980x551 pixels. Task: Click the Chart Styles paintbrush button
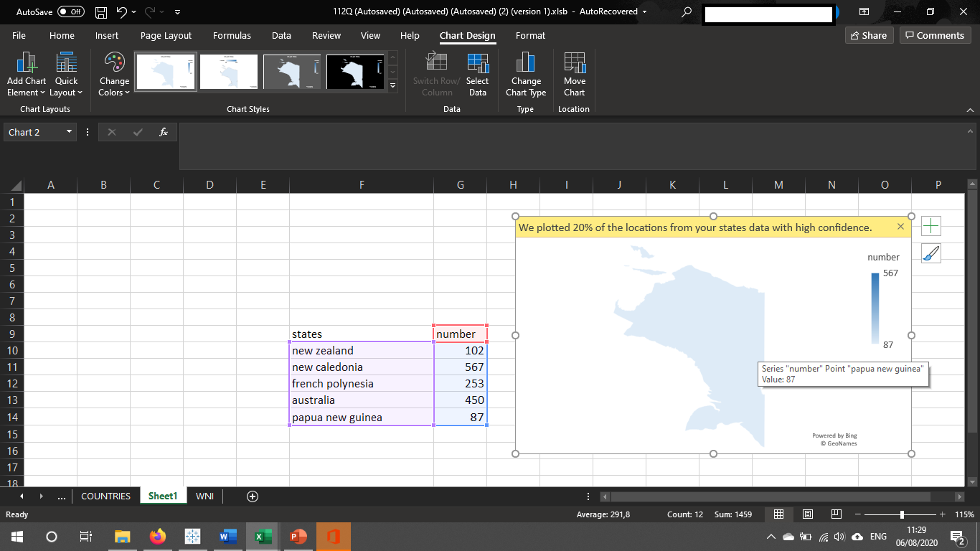point(930,253)
